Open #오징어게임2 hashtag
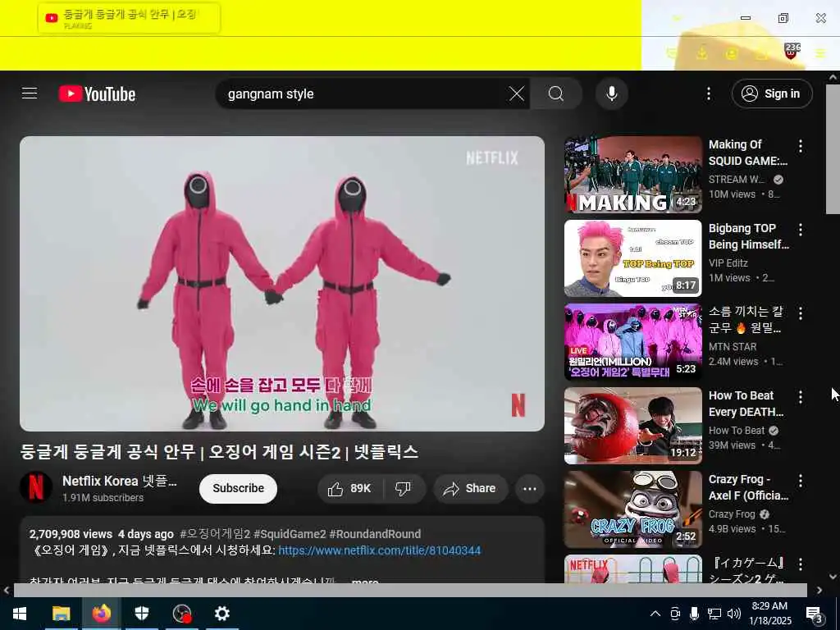 coord(215,534)
